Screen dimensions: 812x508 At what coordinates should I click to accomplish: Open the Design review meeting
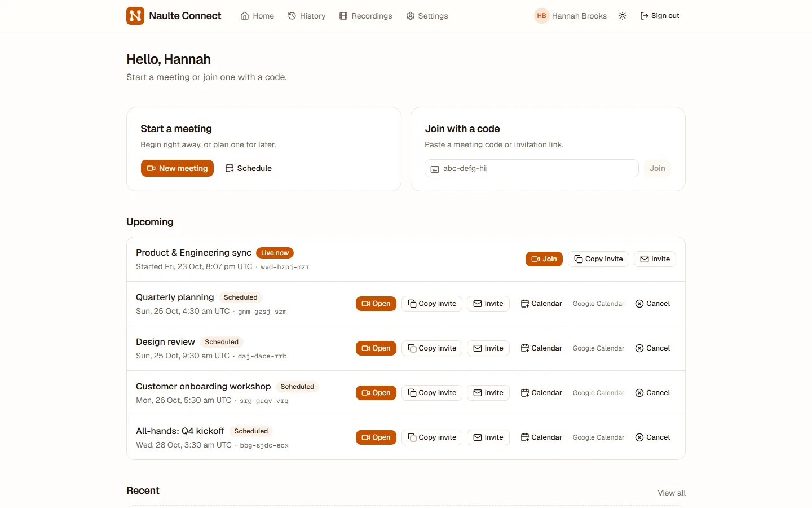pos(376,348)
